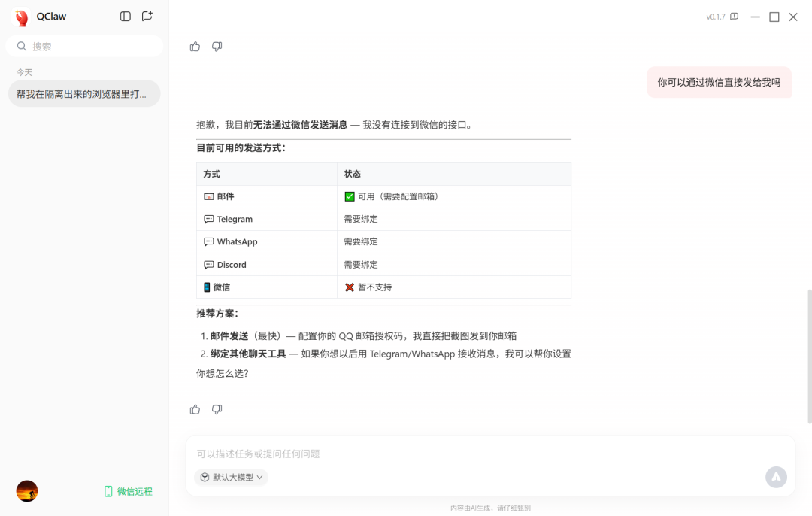Open the 默认大模型 model dropdown
This screenshot has width=812, height=516.
[x=231, y=477]
